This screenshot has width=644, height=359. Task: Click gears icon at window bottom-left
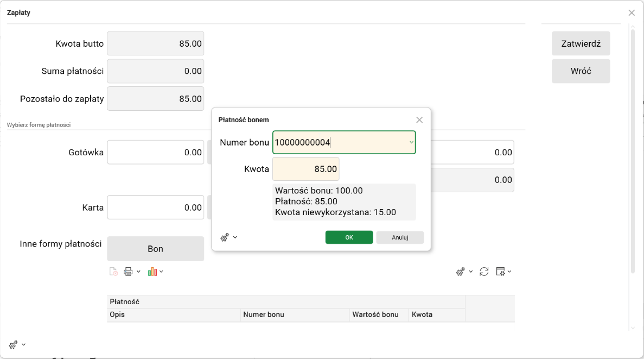coord(14,345)
